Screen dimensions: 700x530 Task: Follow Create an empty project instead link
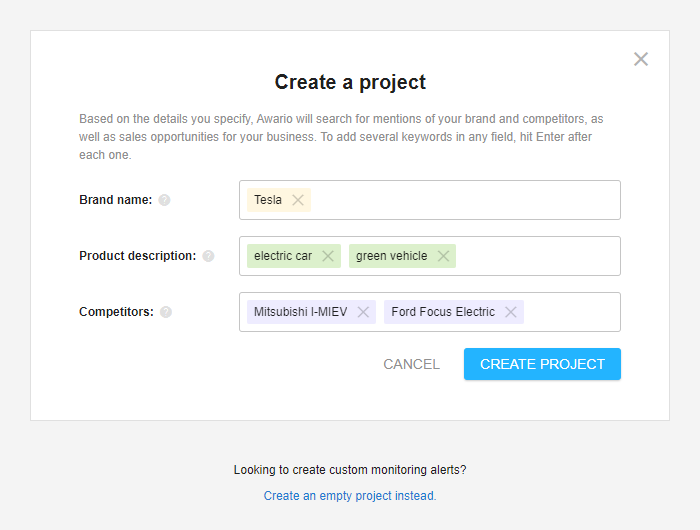350,496
